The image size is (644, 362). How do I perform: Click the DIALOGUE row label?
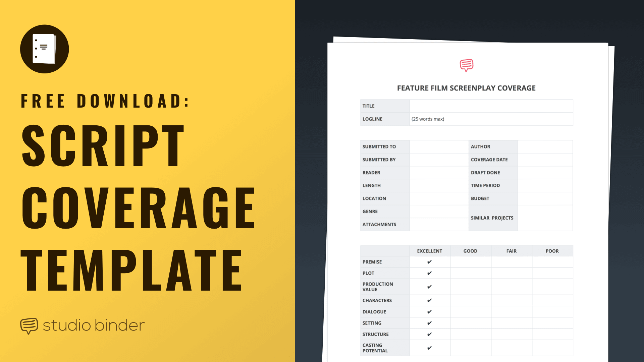click(374, 312)
